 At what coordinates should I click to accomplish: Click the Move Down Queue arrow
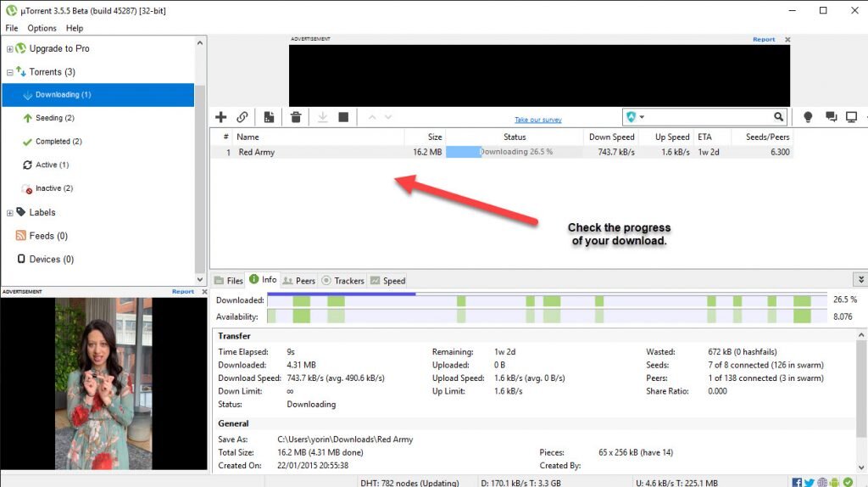(388, 117)
